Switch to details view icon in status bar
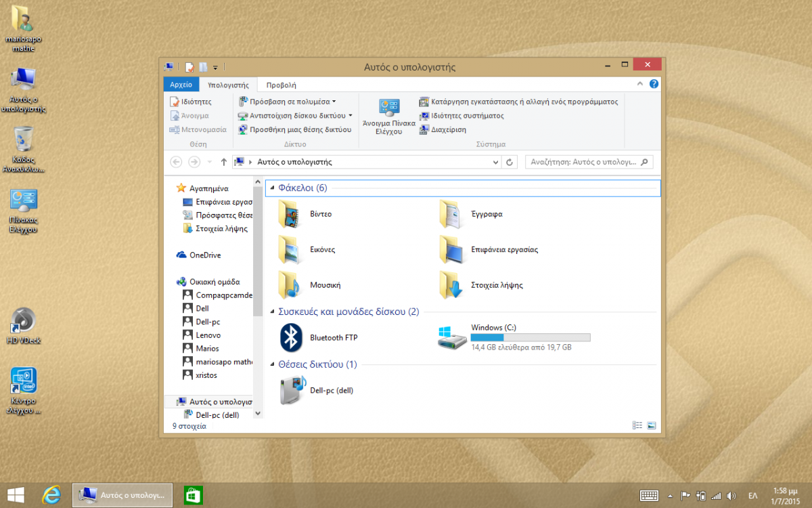Image resolution: width=812 pixels, height=508 pixels. (x=637, y=425)
